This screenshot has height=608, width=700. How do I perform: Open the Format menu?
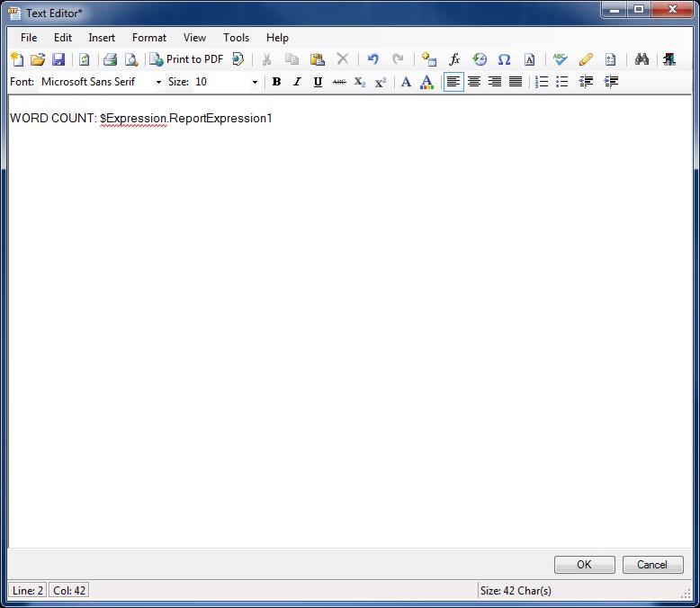click(x=148, y=38)
